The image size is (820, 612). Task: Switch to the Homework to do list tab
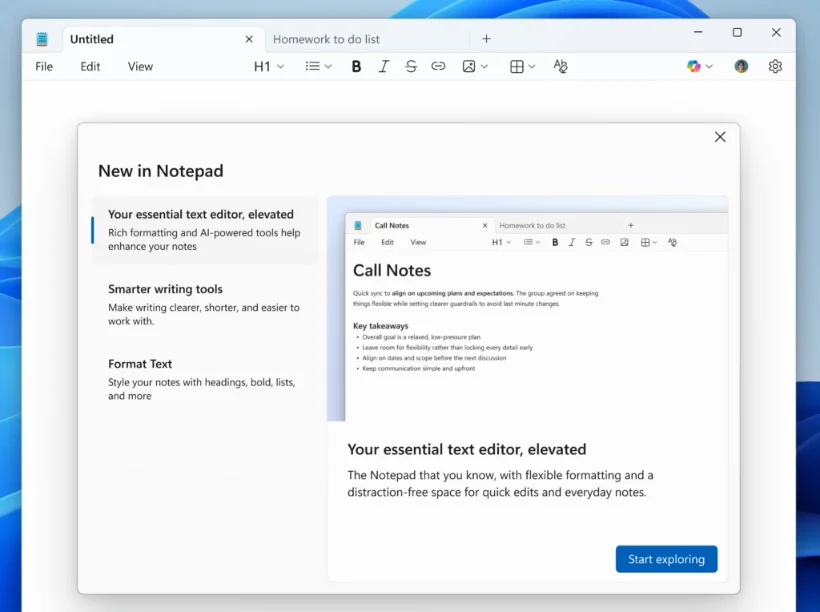point(326,39)
